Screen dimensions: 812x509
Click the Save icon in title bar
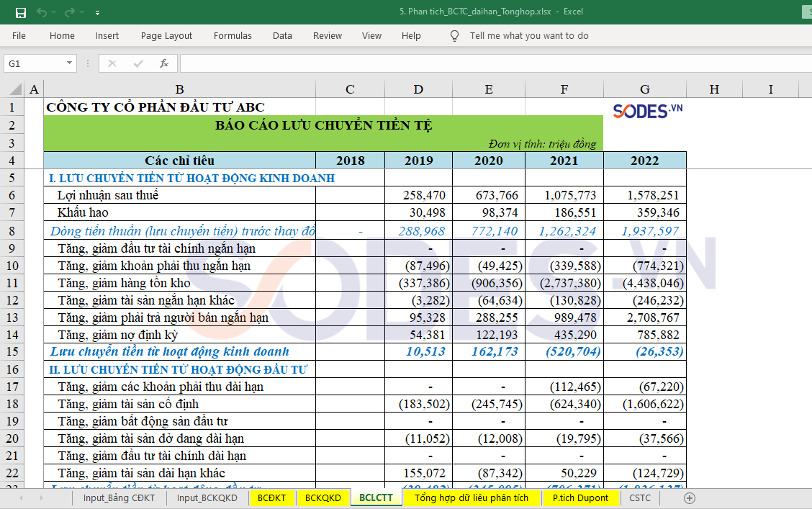coord(21,12)
